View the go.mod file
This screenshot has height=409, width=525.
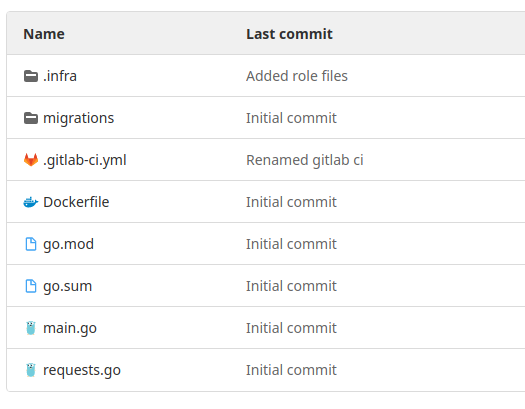pos(68,244)
